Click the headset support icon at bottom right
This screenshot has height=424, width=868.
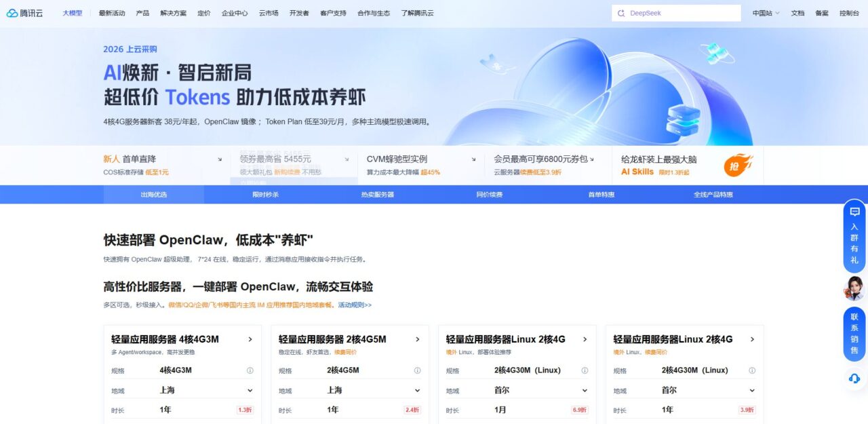855,378
